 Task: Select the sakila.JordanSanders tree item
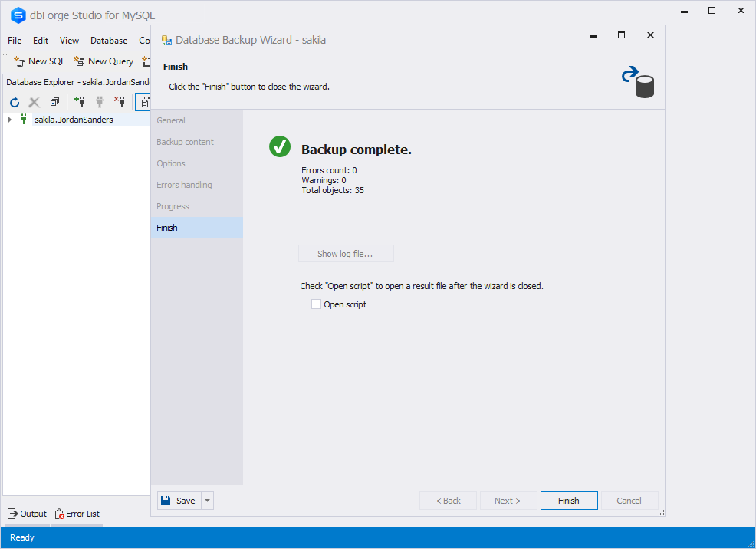click(74, 120)
